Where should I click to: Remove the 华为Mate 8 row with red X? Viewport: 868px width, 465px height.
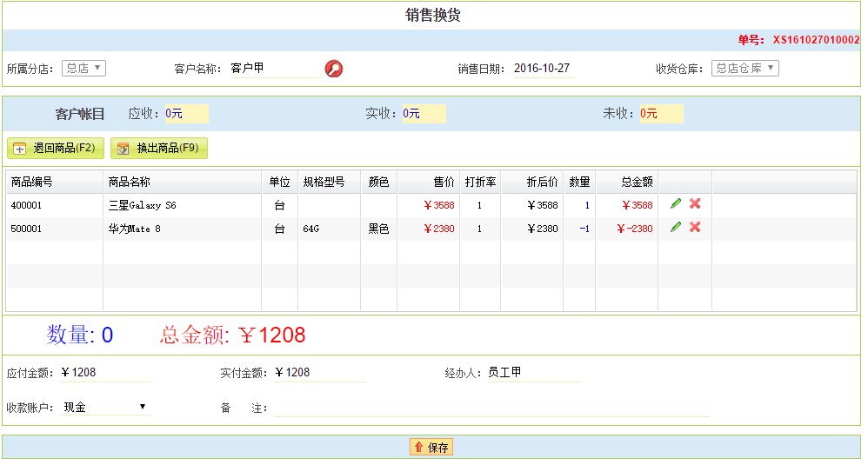click(695, 227)
